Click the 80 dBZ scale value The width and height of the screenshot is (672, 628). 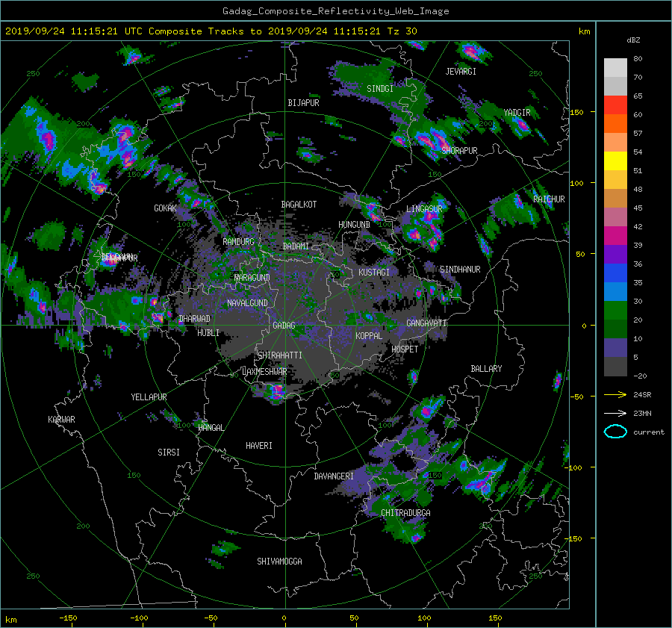[638, 59]
